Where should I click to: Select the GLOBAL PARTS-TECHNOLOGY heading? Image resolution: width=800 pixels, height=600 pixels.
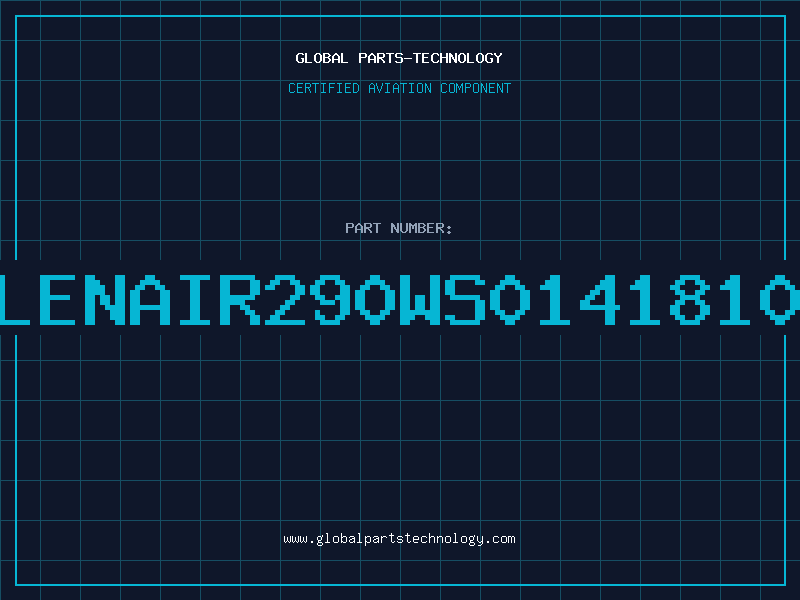pyautogui.click(x=399, y=58)
